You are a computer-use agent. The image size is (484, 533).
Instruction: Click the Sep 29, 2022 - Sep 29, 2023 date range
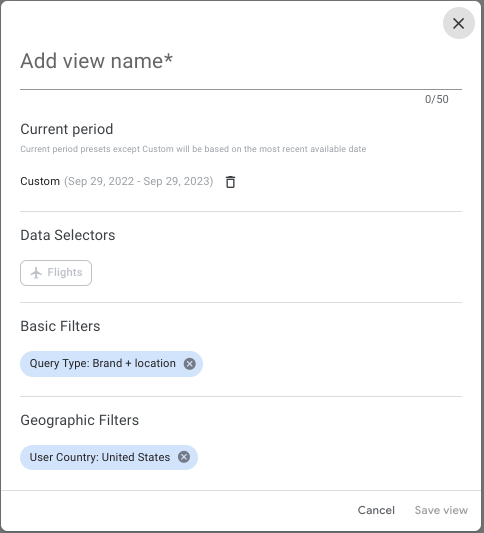click(x=139, y=181)
